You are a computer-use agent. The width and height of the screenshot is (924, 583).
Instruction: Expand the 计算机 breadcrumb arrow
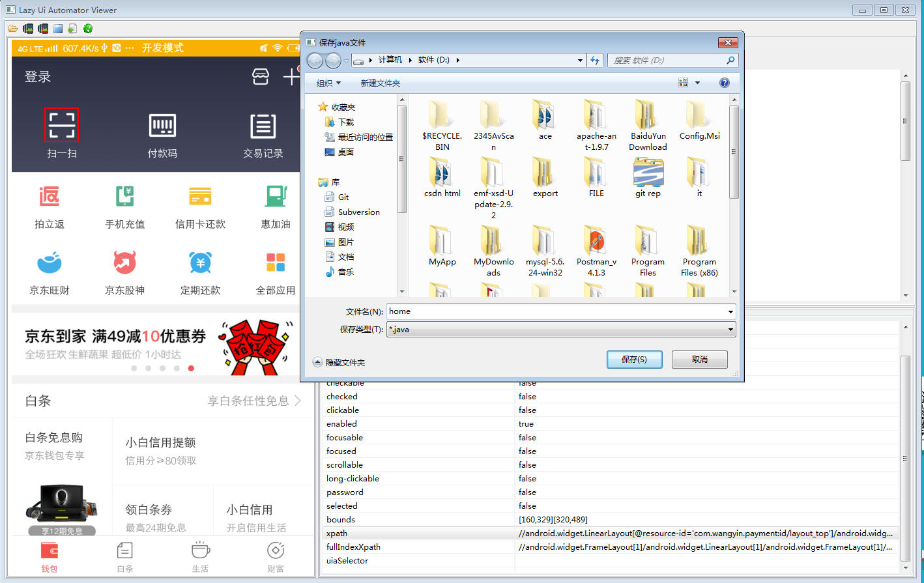[411, 60]
